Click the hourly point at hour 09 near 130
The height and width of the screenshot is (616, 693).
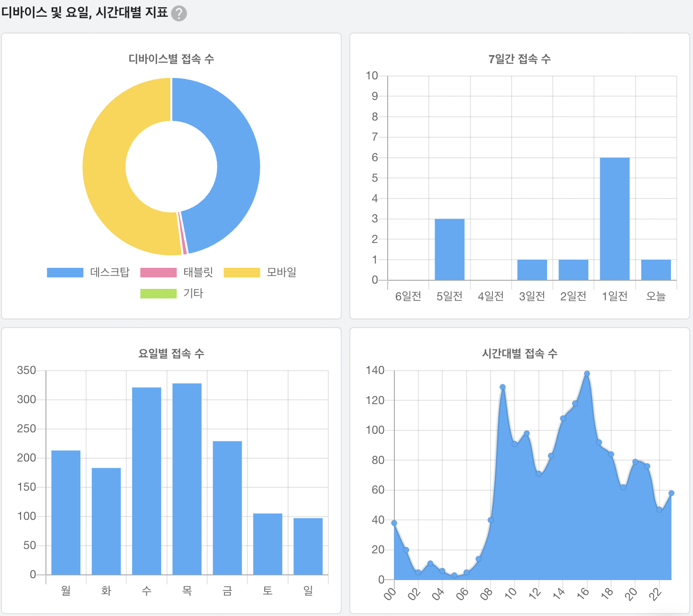click(x=503, y=387)
